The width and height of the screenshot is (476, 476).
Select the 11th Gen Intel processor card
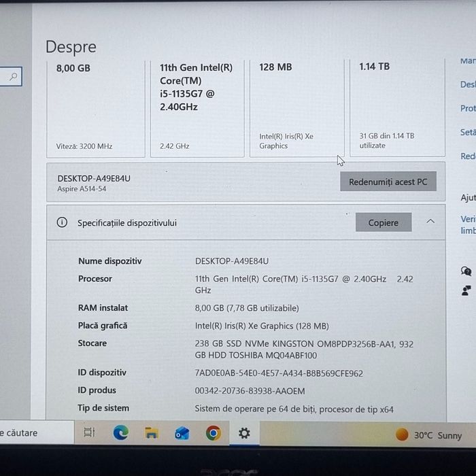(x=197, y=108)
